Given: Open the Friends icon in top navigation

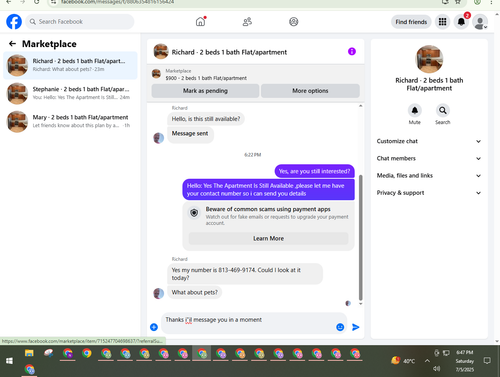Looking at the screenshot, I should tap(247, 22).
